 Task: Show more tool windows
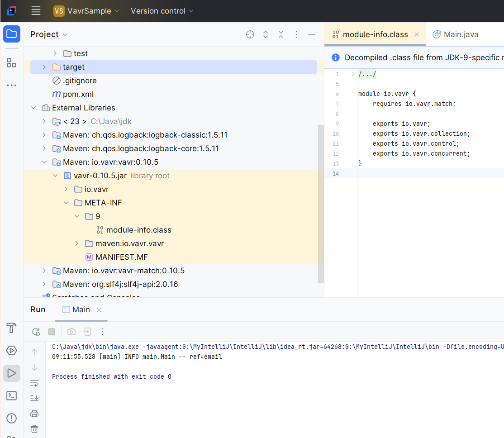pos(12,85)
